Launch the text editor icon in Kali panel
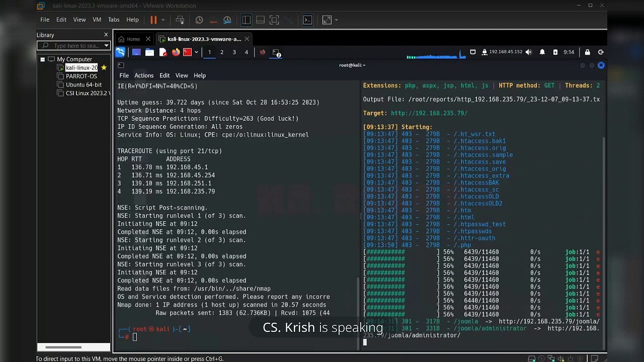This screenshot has height=362, width=644. coord(163,52)
